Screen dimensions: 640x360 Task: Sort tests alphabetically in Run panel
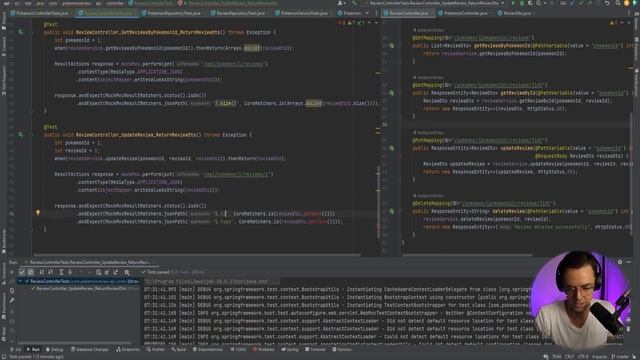tap(42, 272)
